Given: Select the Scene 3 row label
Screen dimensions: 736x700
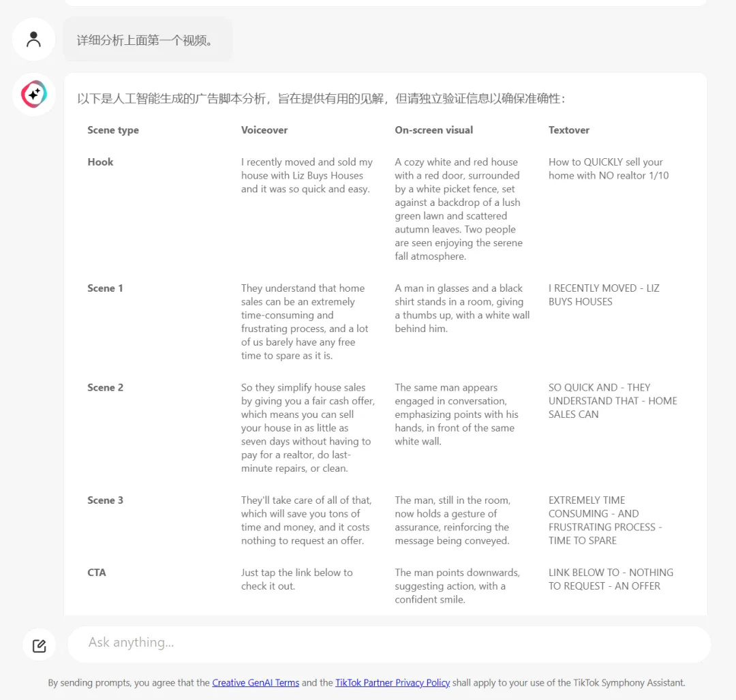Looking at the screenshot, I should pyautogui.click(x=105, y=500).
